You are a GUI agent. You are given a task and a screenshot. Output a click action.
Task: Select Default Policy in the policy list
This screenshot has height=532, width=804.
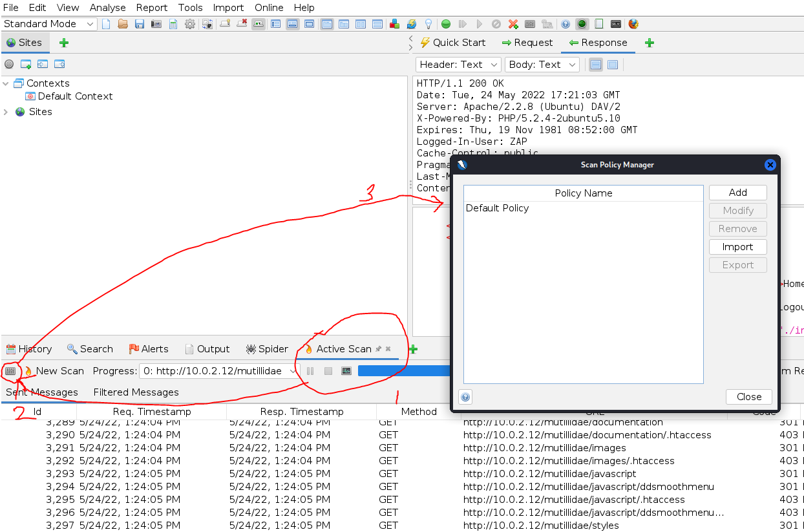tap(583, 208)
